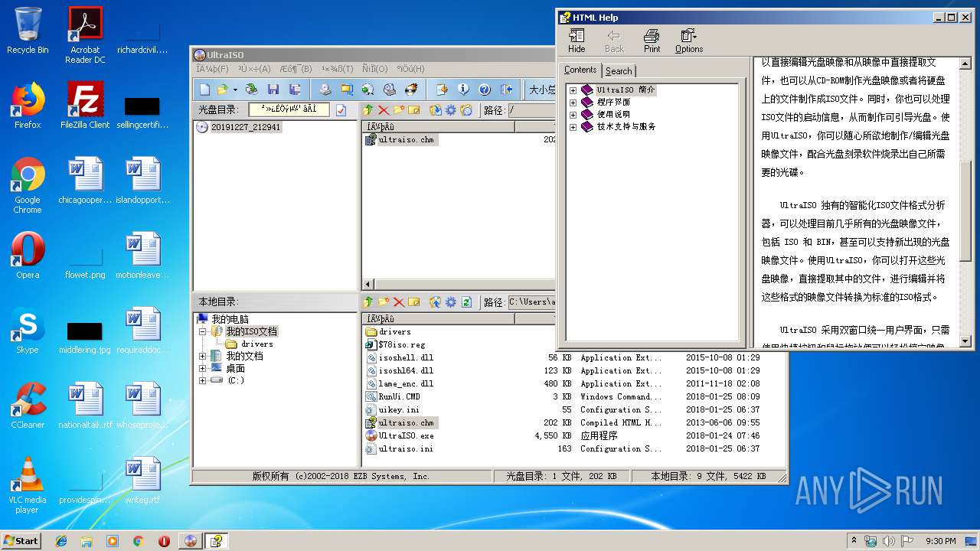Click the gear properties icon in image pane toolbar
The image size is (980, 551).
[x=451, y=110]
